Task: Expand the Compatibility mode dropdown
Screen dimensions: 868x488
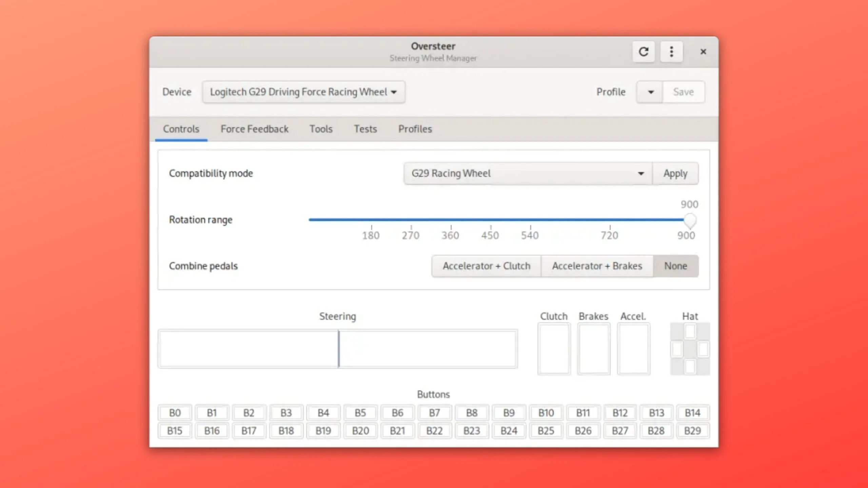Action: pyautogui.click(x=640, y=173)
